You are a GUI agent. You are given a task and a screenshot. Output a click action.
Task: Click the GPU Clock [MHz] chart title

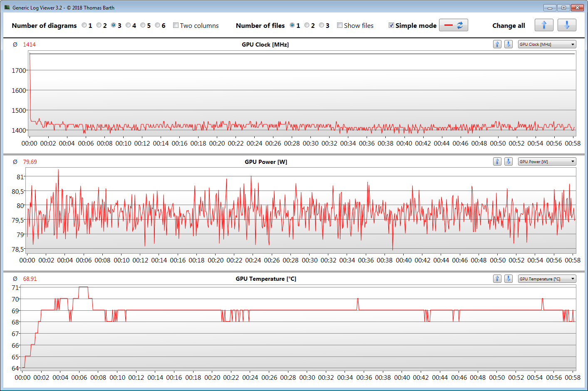click(265, 45)
